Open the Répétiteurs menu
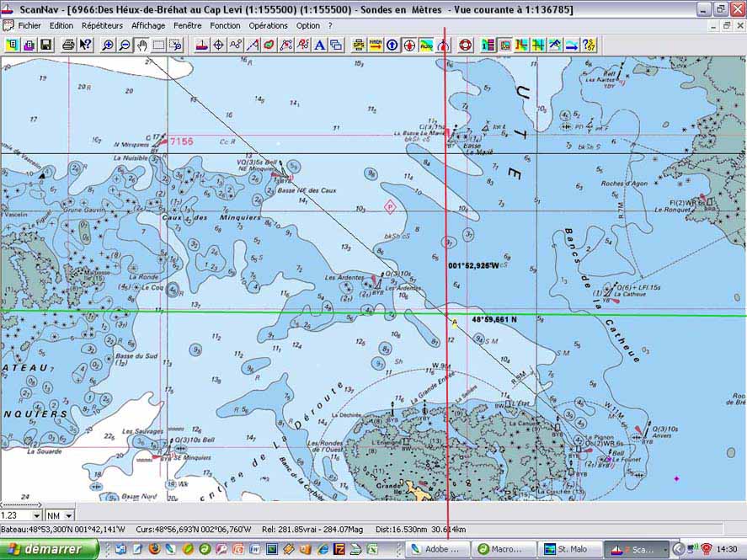The height and width of the screenshot is (560, 747). pos(102,26)
